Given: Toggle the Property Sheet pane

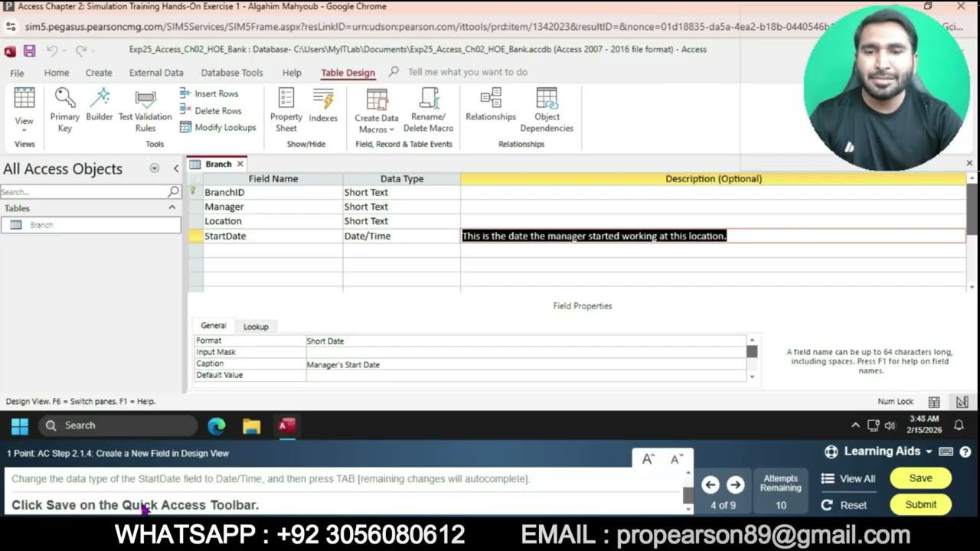Looking at the screenshot, I should (x=286, y=109).
